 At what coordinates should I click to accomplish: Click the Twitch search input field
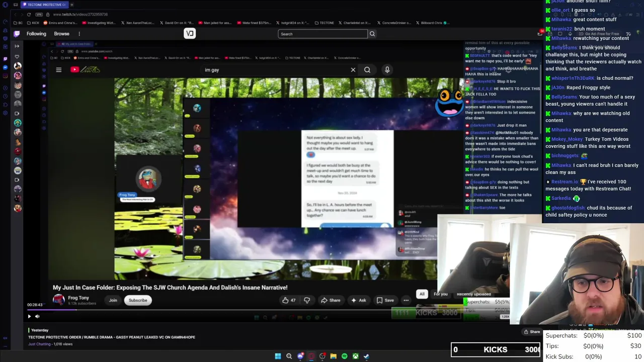(x=323, y=34)
